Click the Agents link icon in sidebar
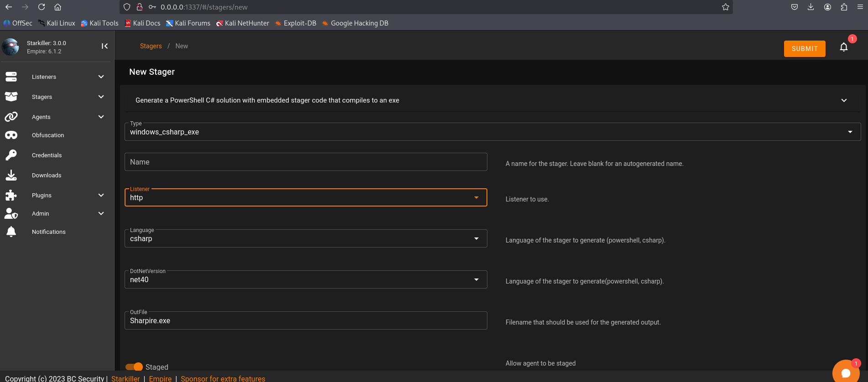Screen dimensions: 868x382 point(11,117)
